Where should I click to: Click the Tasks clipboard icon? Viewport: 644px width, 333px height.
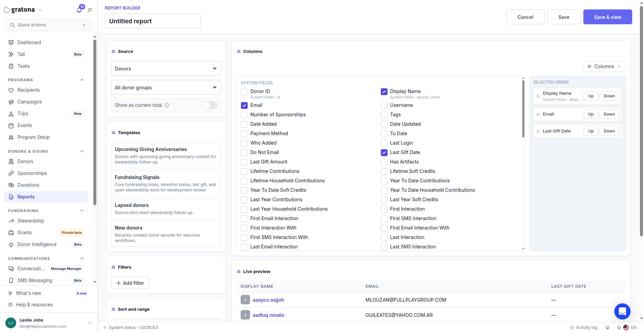[x=11, y=66]
